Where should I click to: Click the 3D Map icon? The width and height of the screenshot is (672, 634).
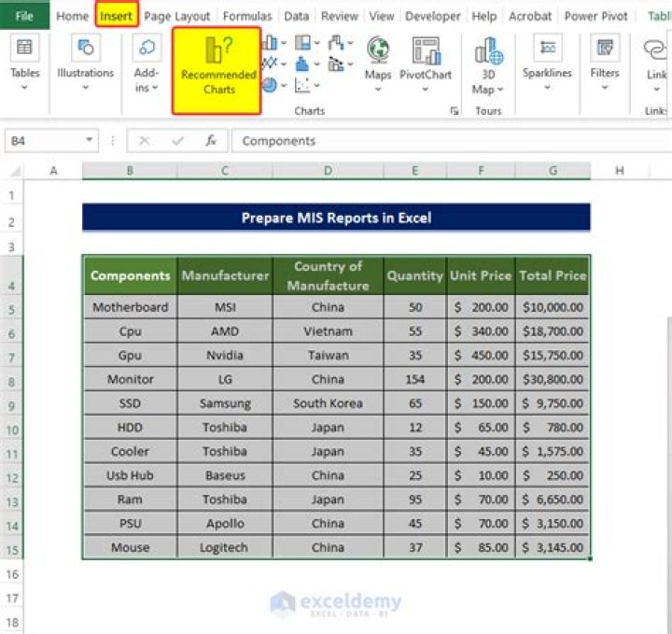(x=488, y=50)
